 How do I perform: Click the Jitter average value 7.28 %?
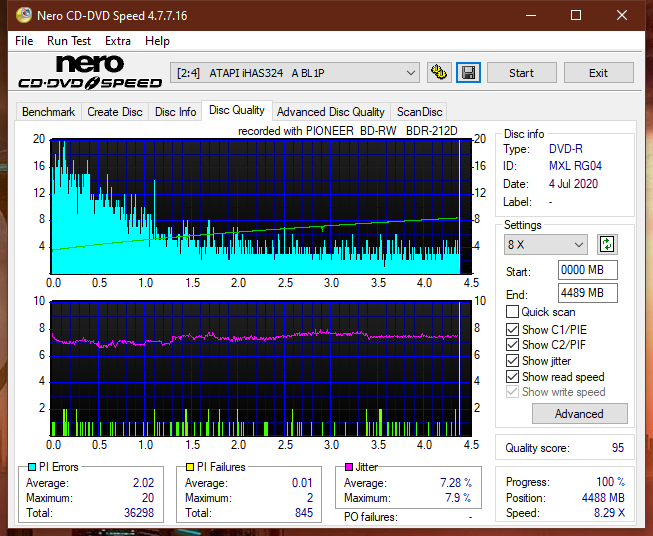[x=456, y=483]
